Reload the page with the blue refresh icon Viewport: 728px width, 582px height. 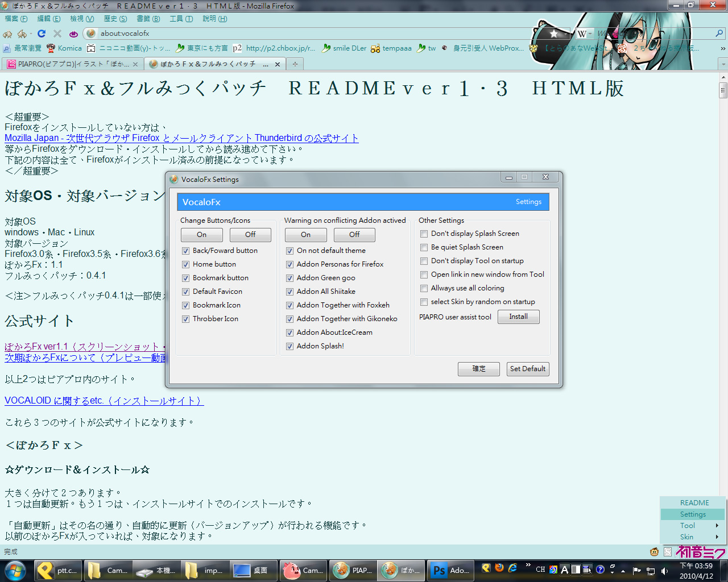pyautogui.click(x=42, y=34)
